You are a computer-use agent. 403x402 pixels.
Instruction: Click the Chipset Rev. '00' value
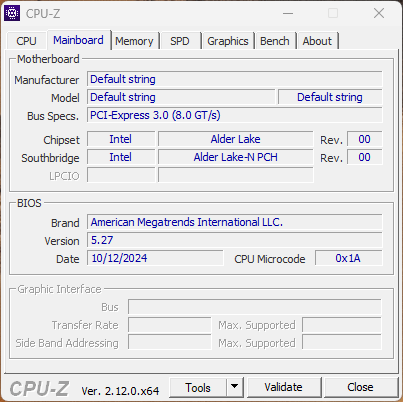(365, 139)
